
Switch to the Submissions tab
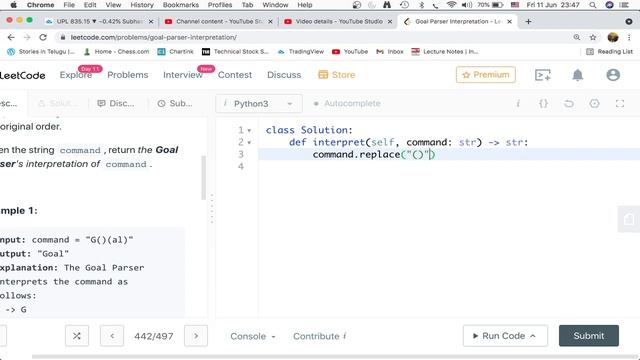click(x=175, y=104)
